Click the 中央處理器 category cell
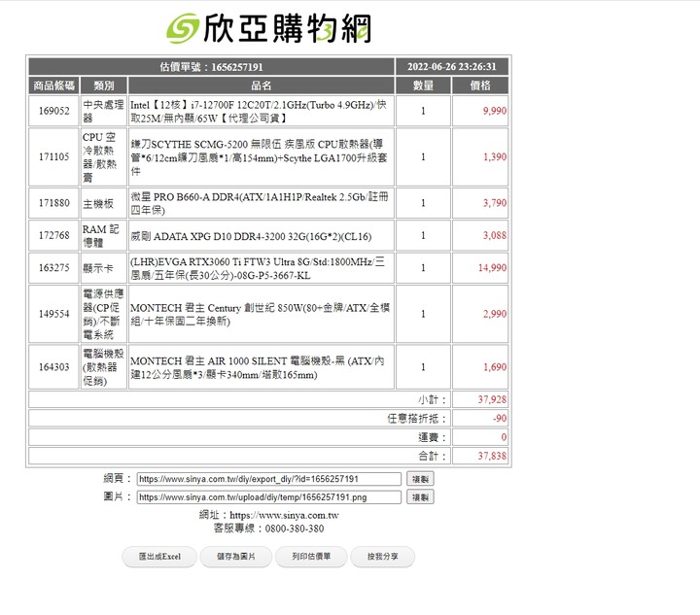The image size is (700, 615). [104, 111]
